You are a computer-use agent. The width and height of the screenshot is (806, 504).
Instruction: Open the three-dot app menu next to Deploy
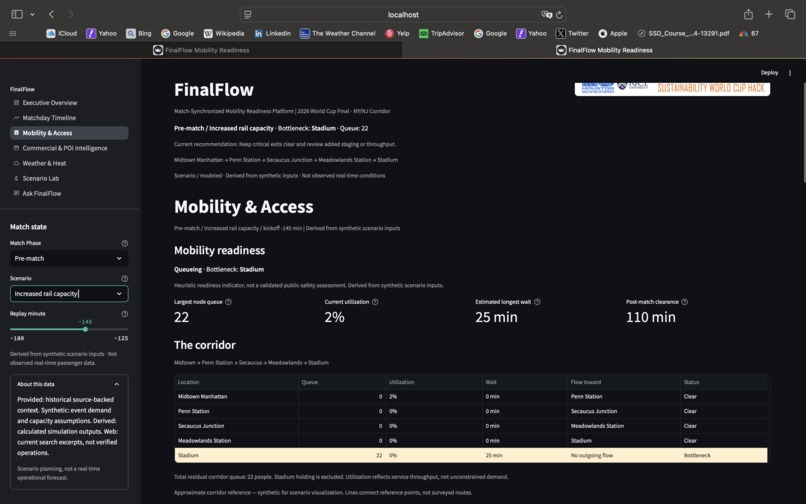click(790, 73)
